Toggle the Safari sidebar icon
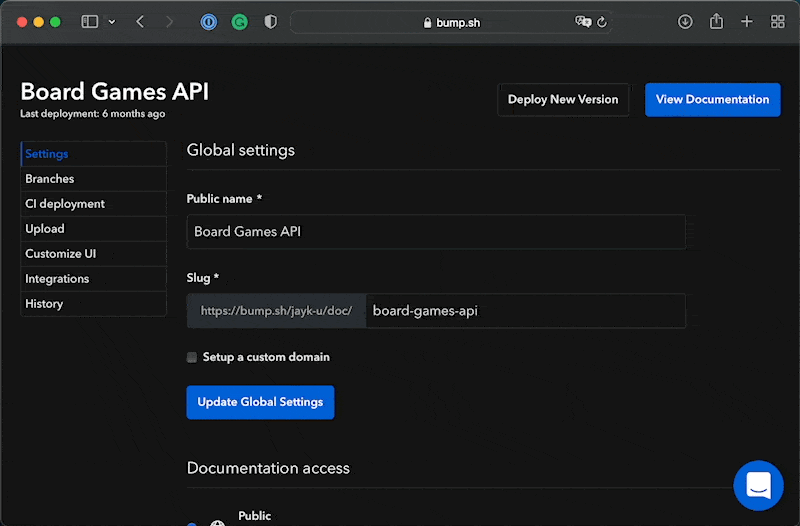800x526 pixels. click(x=90, y=22)
